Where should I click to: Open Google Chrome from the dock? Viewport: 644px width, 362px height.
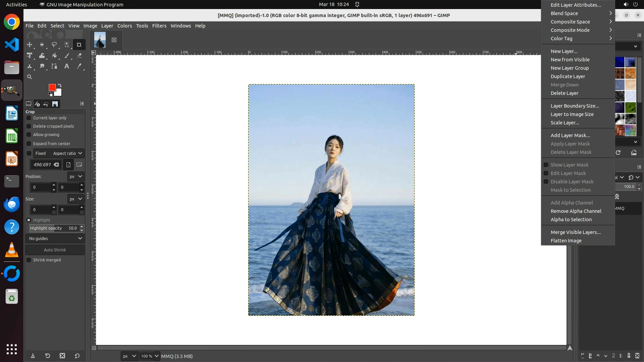(12, 22)
